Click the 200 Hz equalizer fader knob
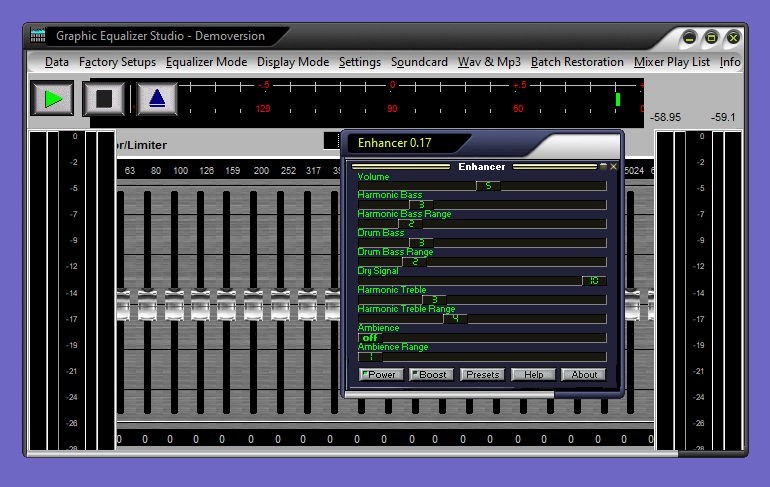The height and width of the screenshot is (487, 770). click(253, 305)
